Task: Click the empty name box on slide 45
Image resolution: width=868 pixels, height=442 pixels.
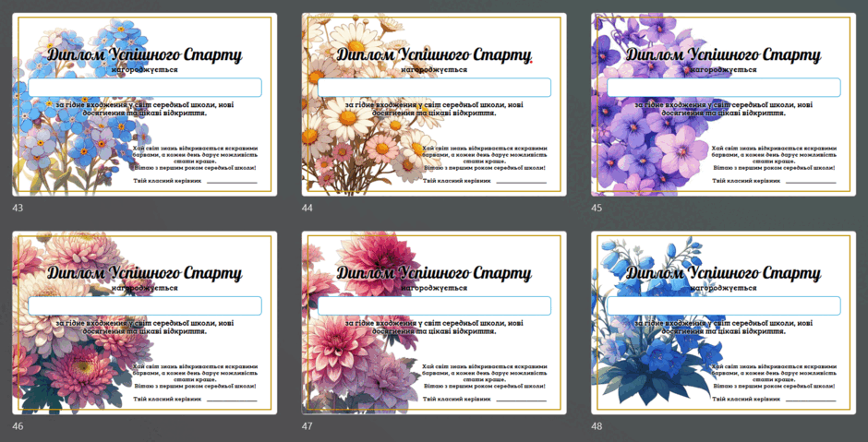Action: 724,88
